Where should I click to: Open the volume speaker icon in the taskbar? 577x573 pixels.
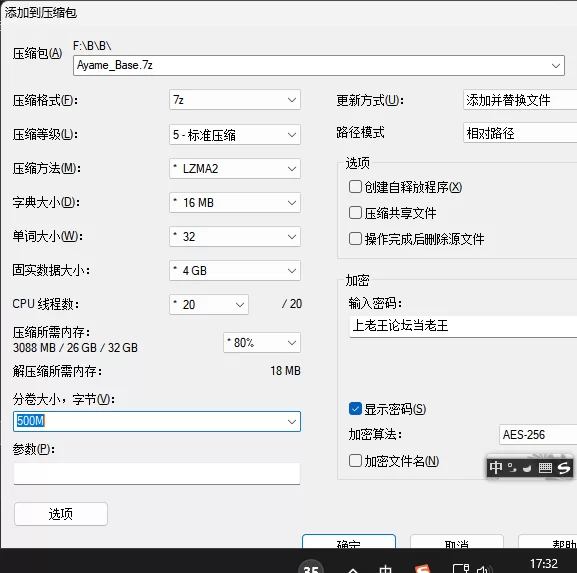coord(485,569)
